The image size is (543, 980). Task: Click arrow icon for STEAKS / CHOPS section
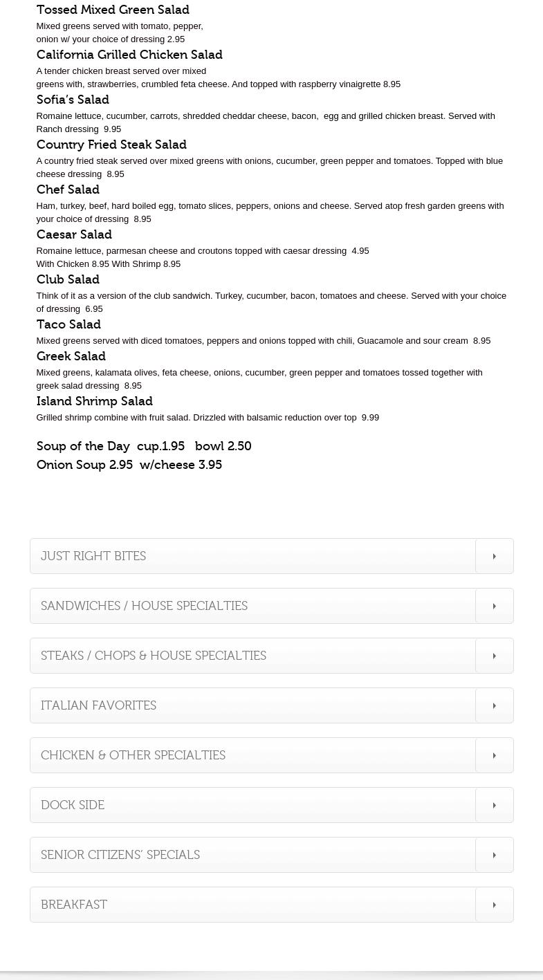[494, 656]
